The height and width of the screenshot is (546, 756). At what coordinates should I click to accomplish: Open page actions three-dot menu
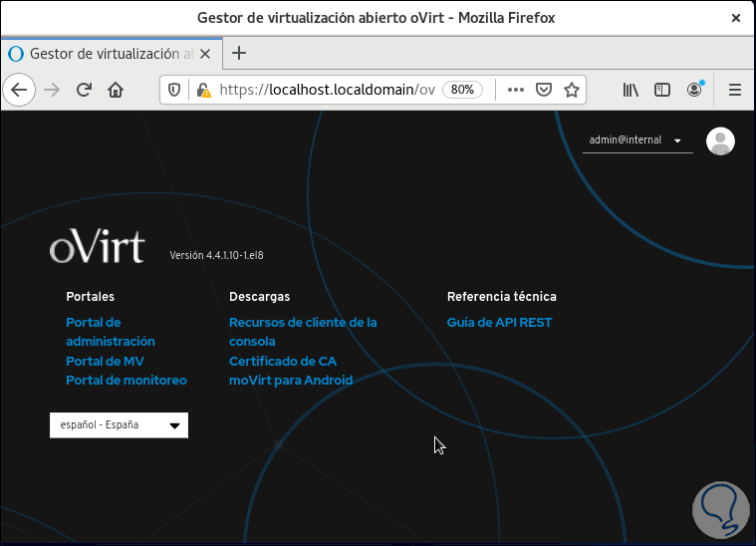(x=515, y=90)
